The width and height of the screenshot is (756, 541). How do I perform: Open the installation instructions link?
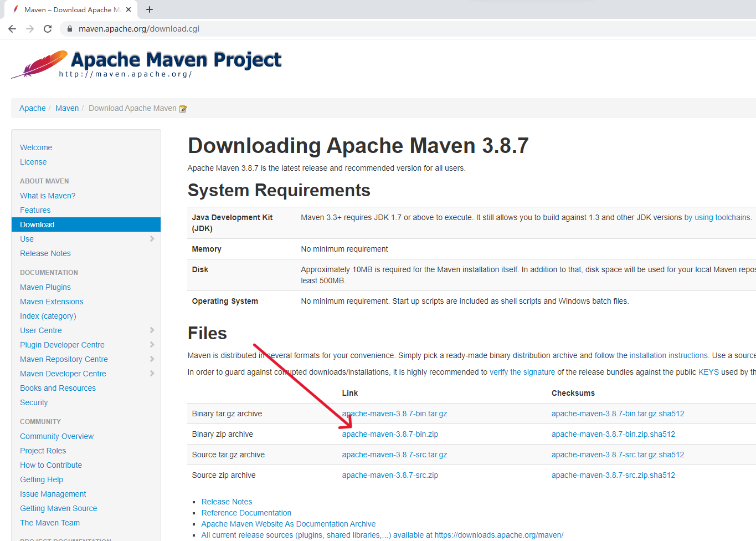click(x=668, y=355)
